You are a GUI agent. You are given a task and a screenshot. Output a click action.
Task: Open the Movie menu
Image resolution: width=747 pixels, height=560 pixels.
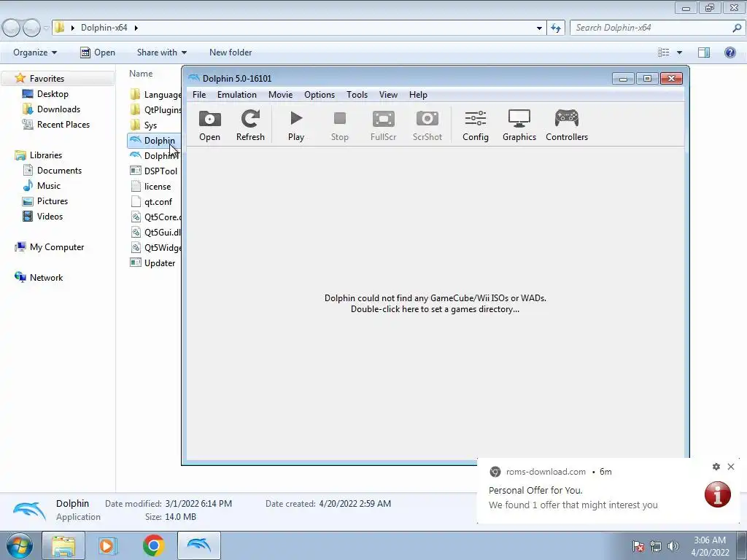click(x=281, y=95)
